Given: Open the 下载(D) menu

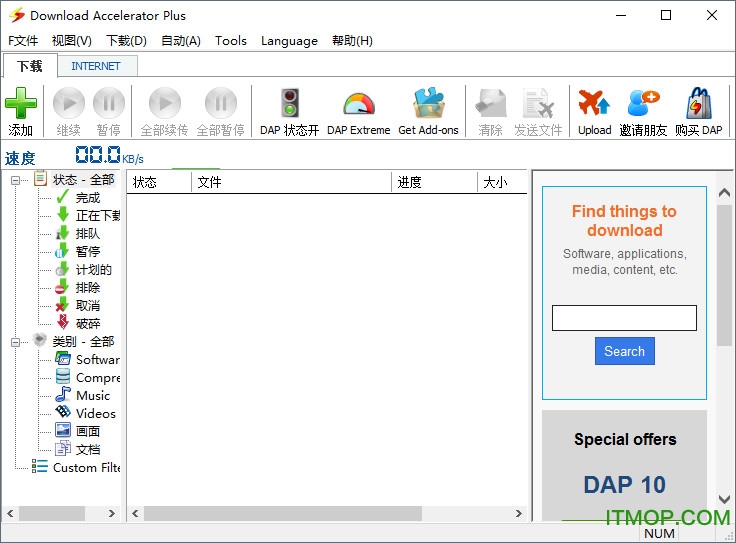Looking at the screenshot, I should [x=126, y=41].
